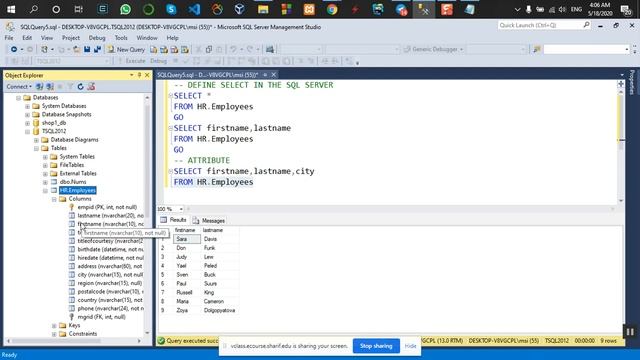
Task: Collapse the HR.Employees table node
Action: pos(45,191)
